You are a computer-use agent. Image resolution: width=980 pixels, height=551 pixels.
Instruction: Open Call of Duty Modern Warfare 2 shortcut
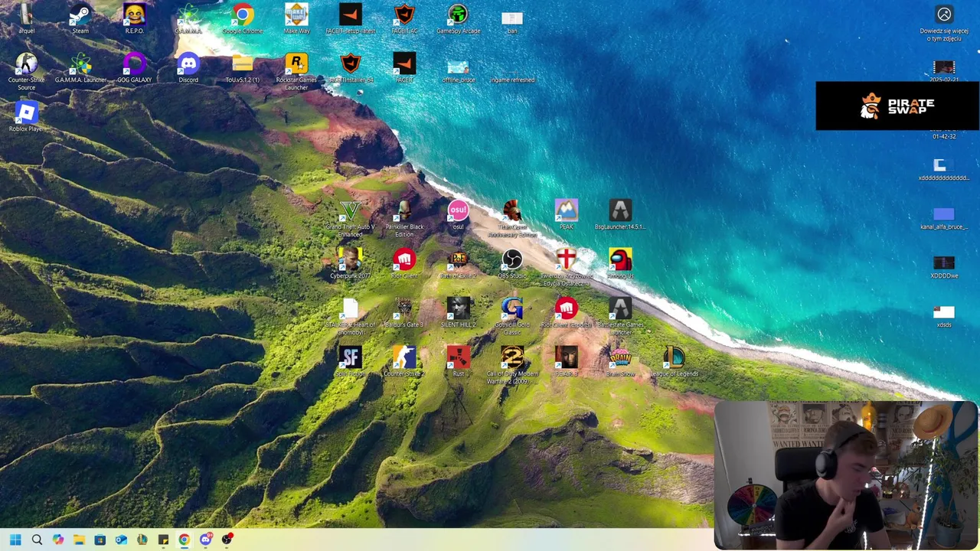click(x=512, y=366)
